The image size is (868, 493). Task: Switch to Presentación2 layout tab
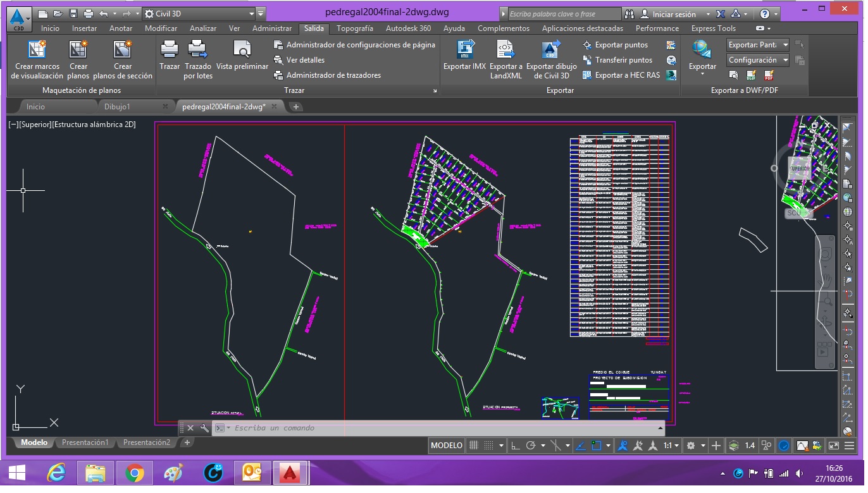(147, 442)
